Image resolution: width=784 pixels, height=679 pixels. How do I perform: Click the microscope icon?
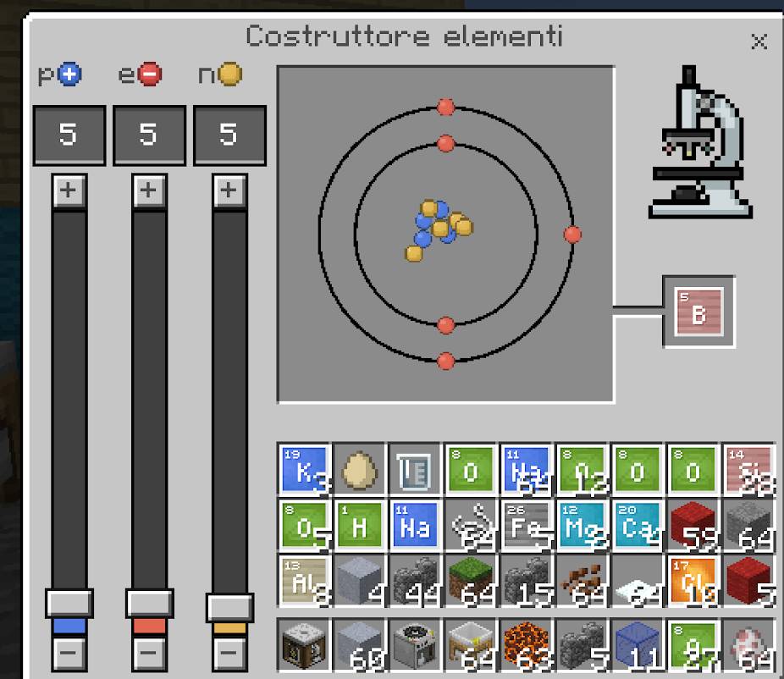(x=699, y=144)
